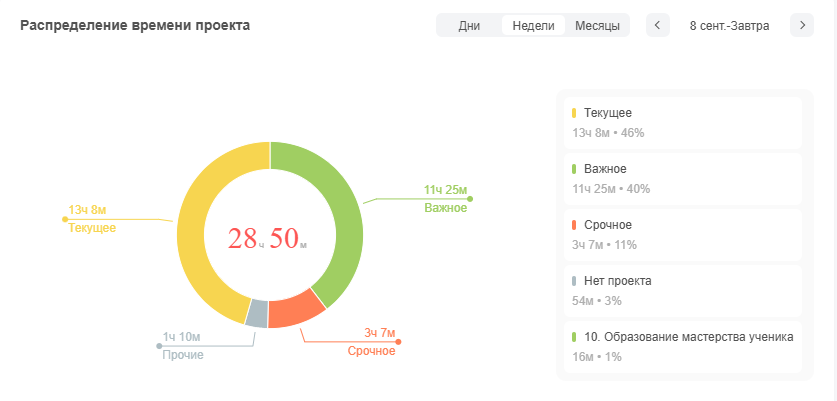Click the Прочие 1ч 10м chart label
The width and height of the screenshot is (837, 401).
point(183,346)
